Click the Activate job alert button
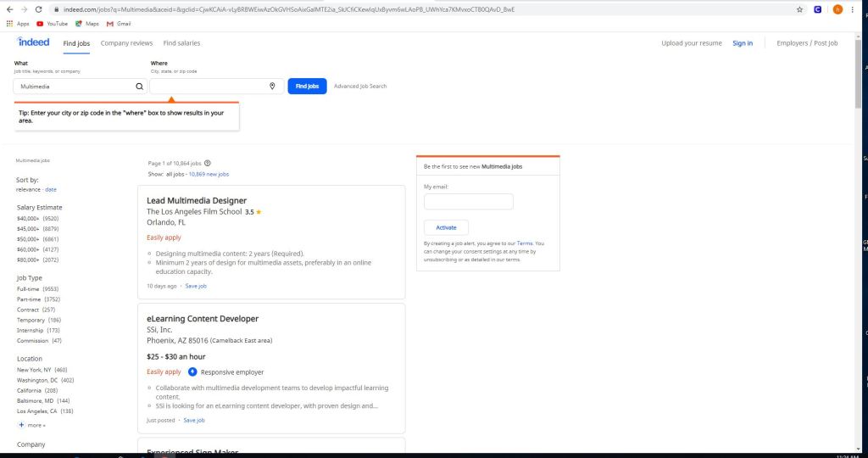 (x=446, y=227)
